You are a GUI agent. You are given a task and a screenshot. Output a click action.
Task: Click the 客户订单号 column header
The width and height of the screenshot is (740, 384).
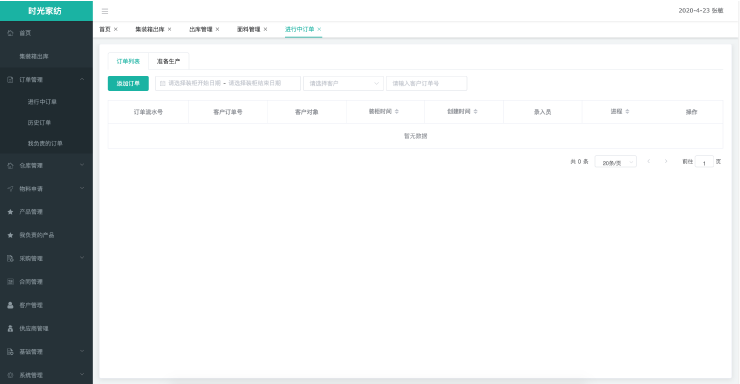[228, 112]
